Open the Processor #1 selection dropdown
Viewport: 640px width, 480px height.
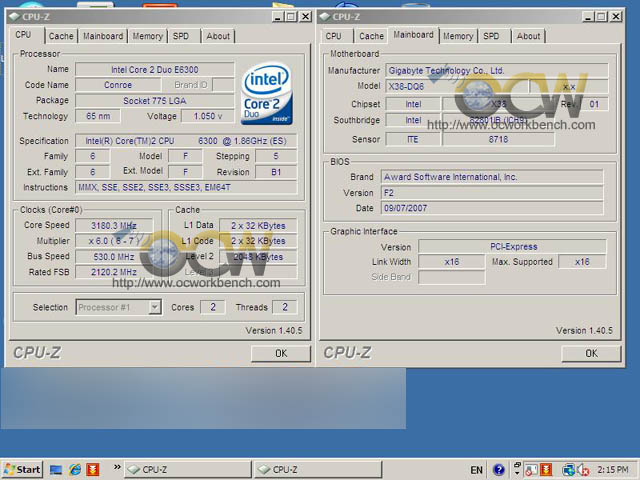click(x=155, y=307)
